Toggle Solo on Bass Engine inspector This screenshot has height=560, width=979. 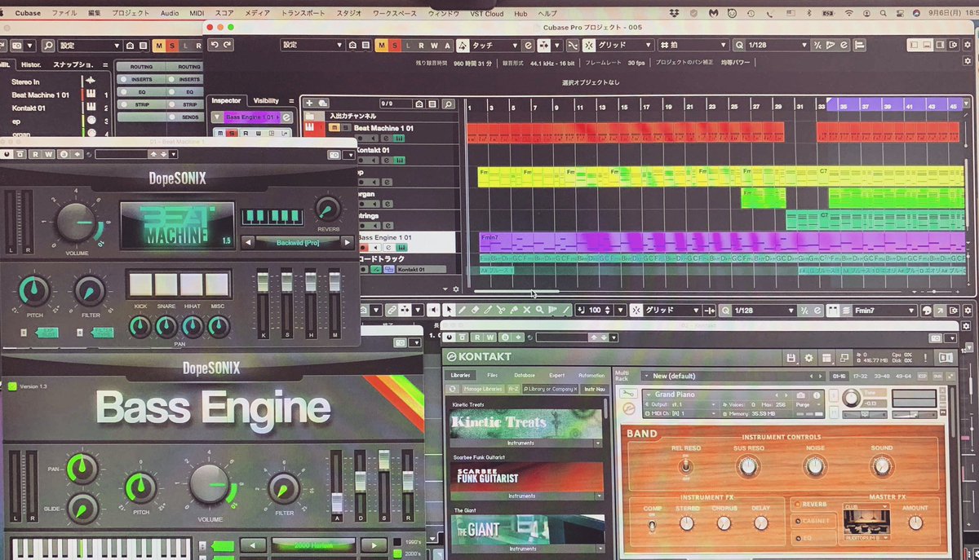tap(231, 133)
